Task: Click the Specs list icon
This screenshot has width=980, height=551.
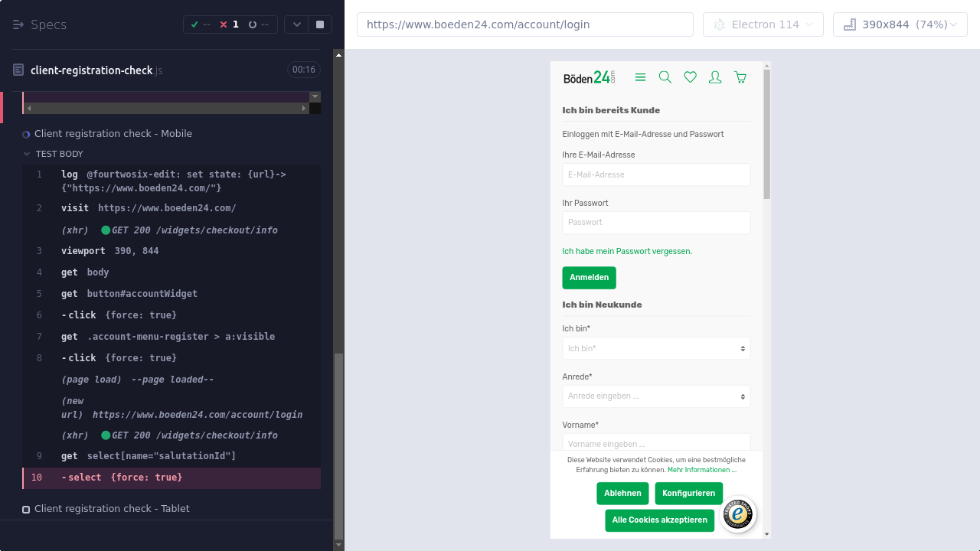Action: 18,24
